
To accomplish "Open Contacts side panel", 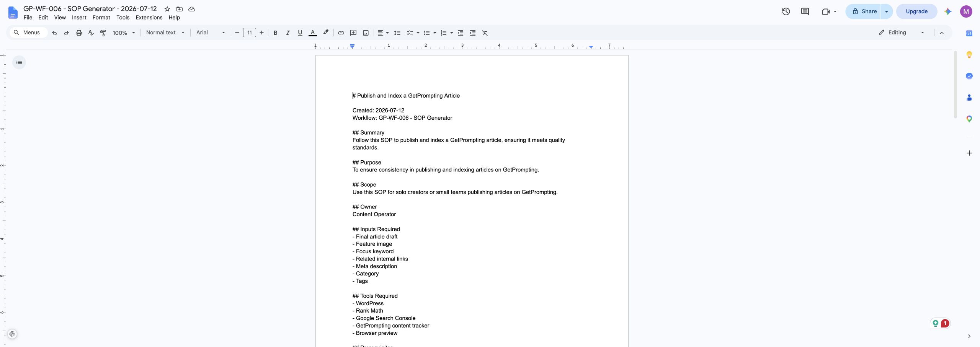I will point(969,98).
